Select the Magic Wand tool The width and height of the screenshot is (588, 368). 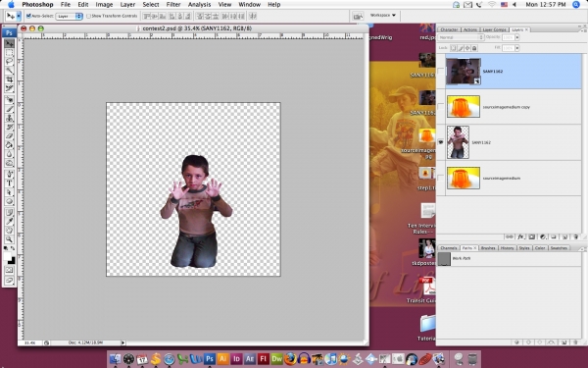[x=9, y=71]
